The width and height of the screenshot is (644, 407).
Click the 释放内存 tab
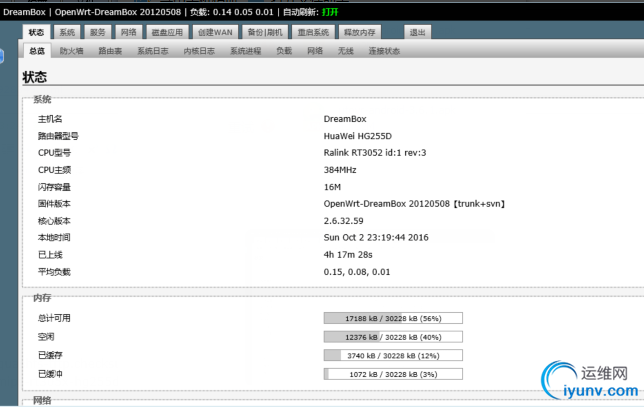[360, 32]
